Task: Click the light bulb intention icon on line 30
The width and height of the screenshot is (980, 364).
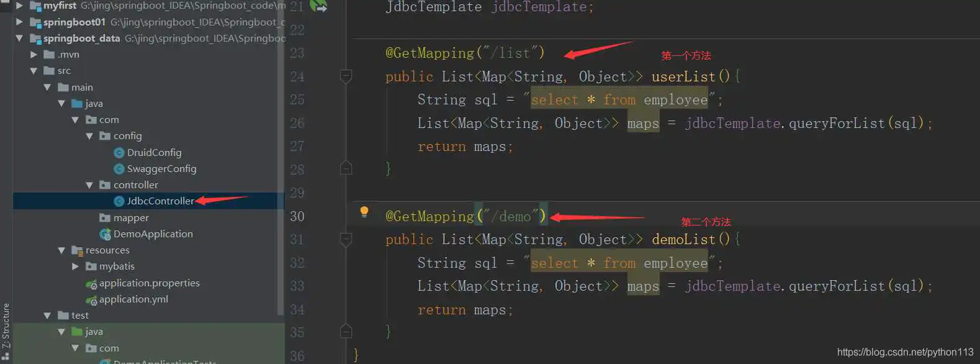Action: pos(364,212)
